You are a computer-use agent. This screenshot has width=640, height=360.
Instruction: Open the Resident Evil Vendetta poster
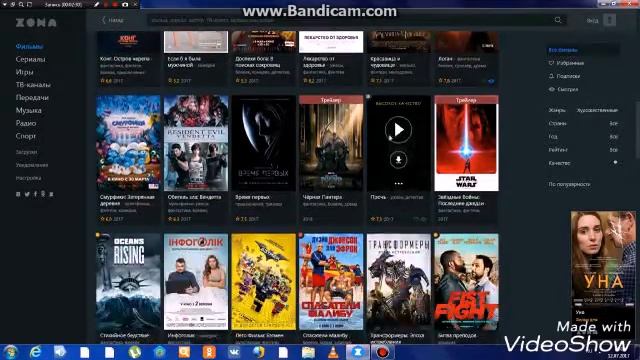pyautogui.click(x=196, y=143)
